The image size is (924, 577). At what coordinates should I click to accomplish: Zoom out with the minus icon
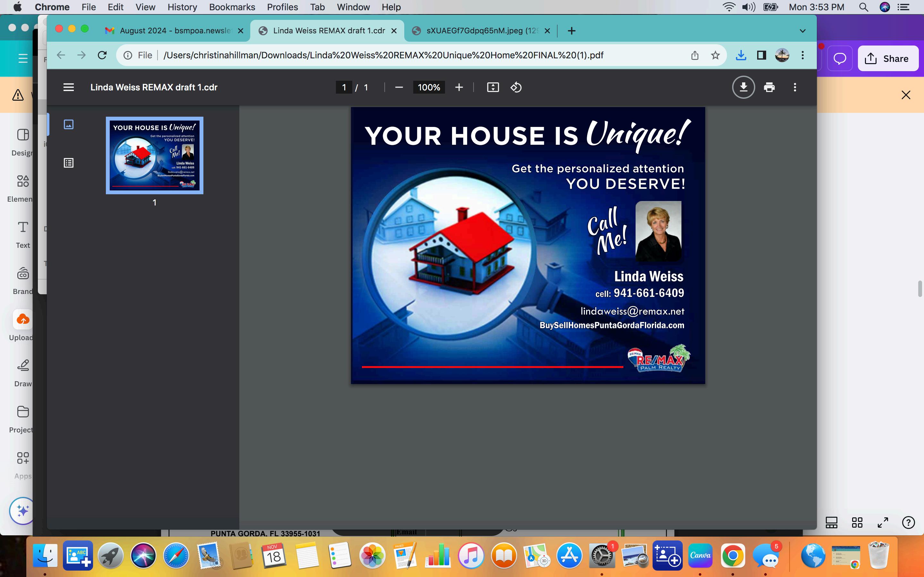(399, 88)
